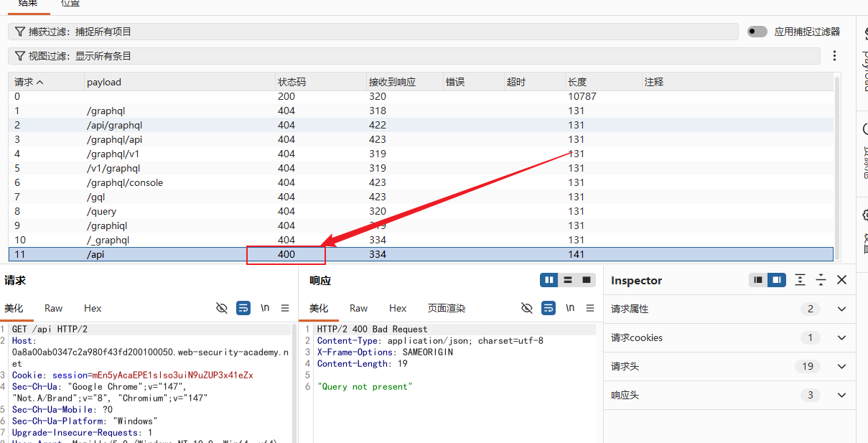Sort by the 超时 column header
868x443 pixels.
coord(534,82)
